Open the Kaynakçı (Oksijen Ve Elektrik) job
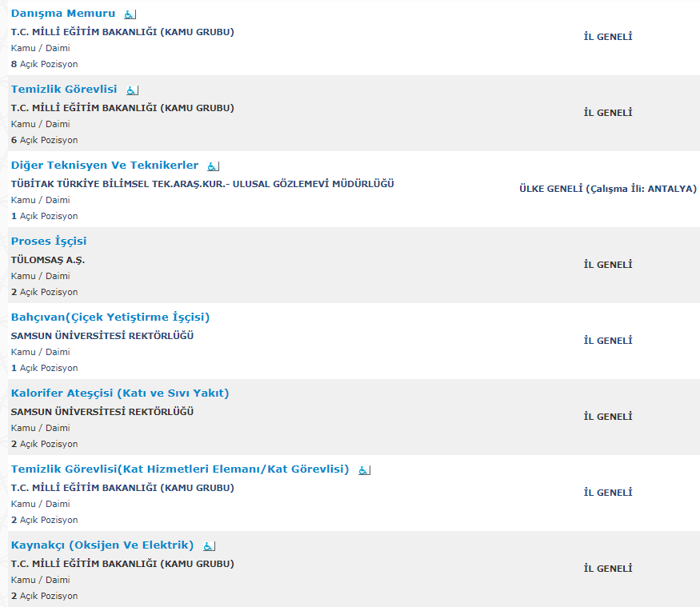The height and width of the screenshot is (607, 700). click(x=102, y=545)
